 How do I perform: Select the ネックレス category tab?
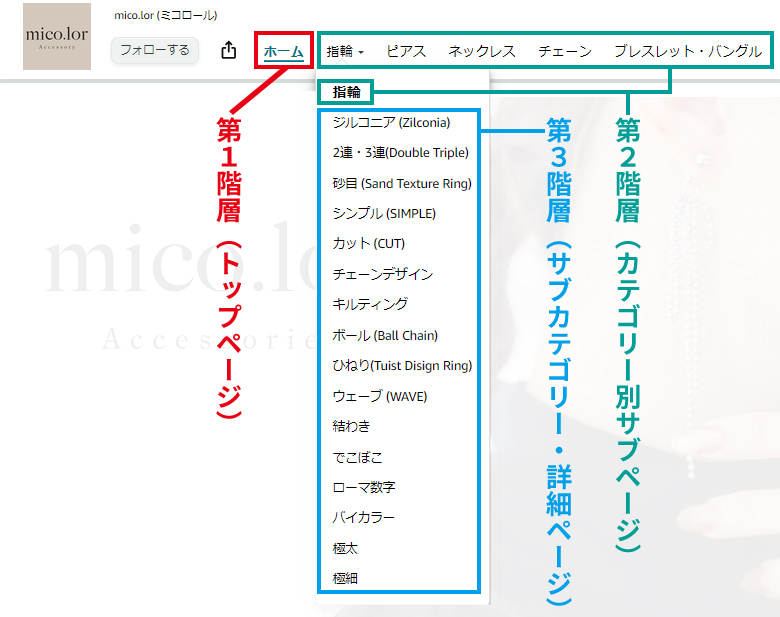coord(482,51)
